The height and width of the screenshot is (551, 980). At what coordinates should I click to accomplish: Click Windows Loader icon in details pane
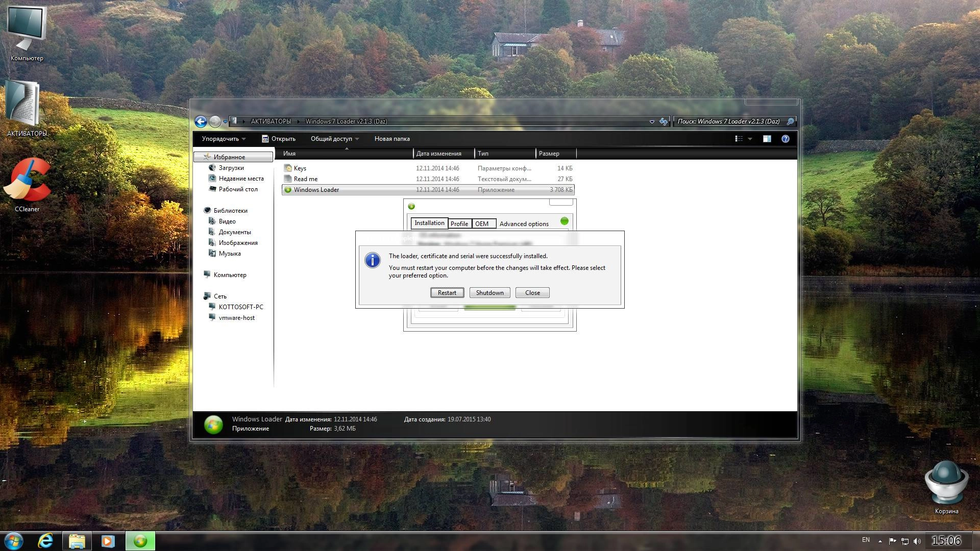(x=213, y=424)
